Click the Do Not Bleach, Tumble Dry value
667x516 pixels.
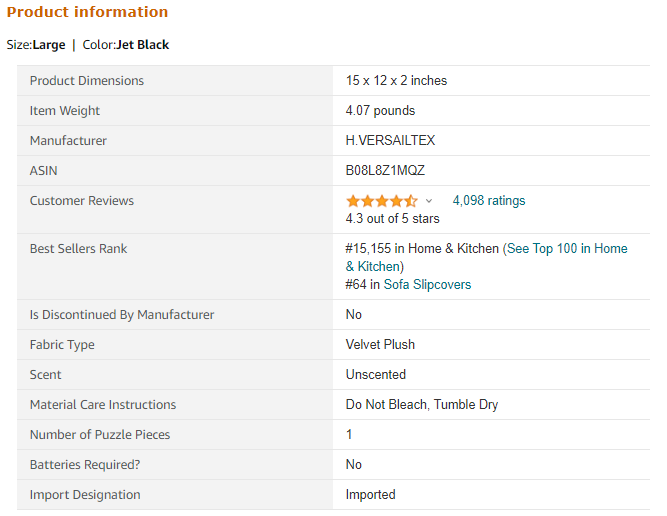pos(422,405)
